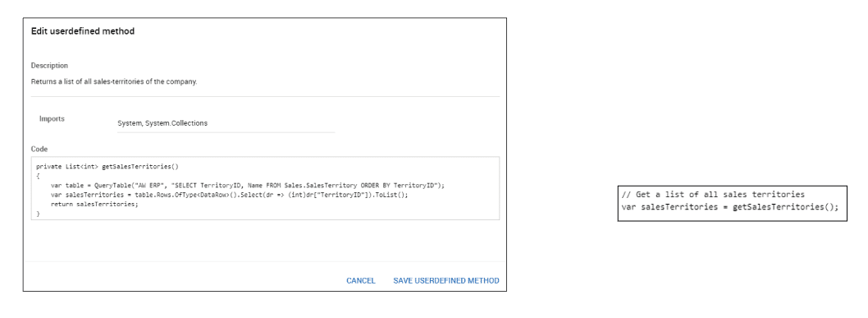Save the userdefined method
Screen dimensions: 868x318
click(x=446, y=281)
